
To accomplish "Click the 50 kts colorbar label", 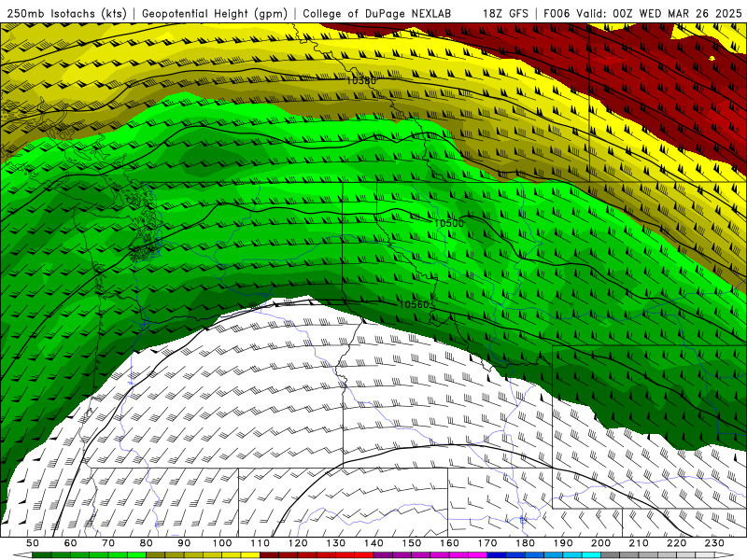I will pos(33,543).
